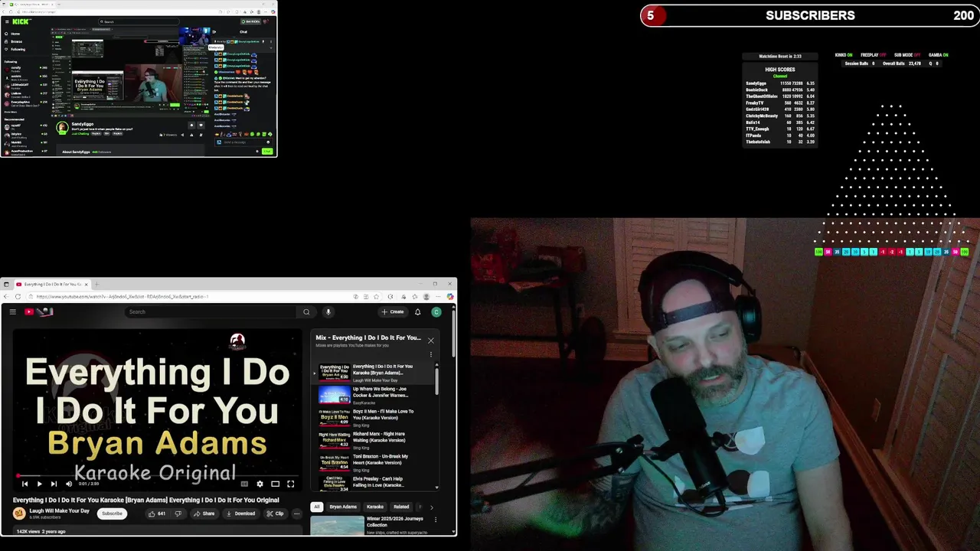This screenshot has width=980, height=551.
Task: Add YouTube page to favorites star
Action: 376,296
